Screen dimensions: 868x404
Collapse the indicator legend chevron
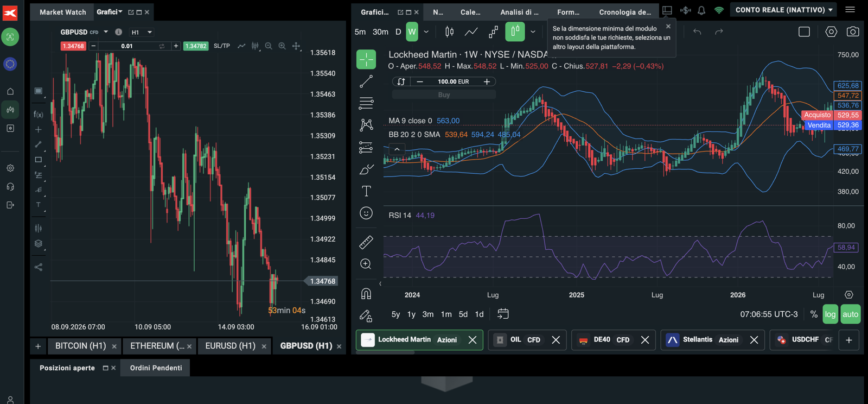(x=397, y=149)
